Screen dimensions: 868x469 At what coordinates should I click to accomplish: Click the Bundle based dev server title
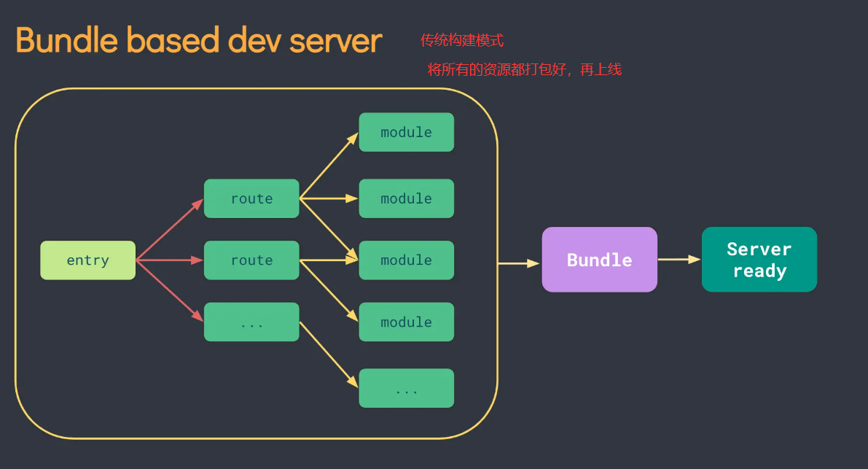pyautogui.click(x=199, y=40)
